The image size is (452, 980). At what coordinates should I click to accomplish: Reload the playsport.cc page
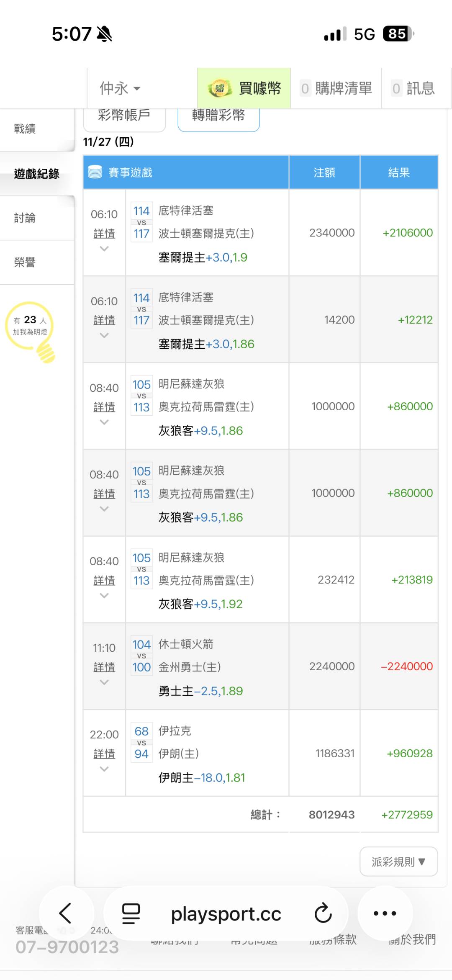(x=323, y=913)
